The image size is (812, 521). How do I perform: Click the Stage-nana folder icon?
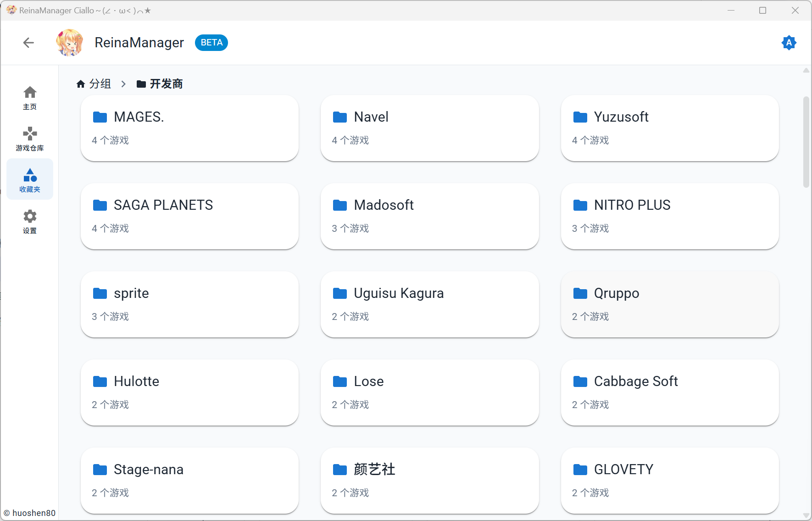coord(100,470)
